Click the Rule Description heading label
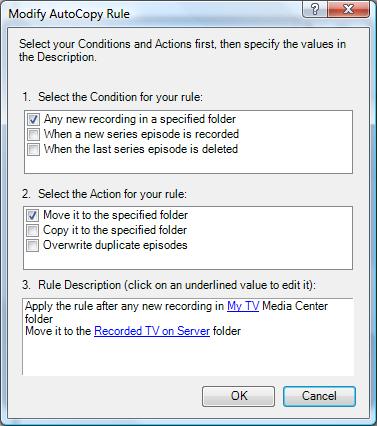 coord(169,285)
